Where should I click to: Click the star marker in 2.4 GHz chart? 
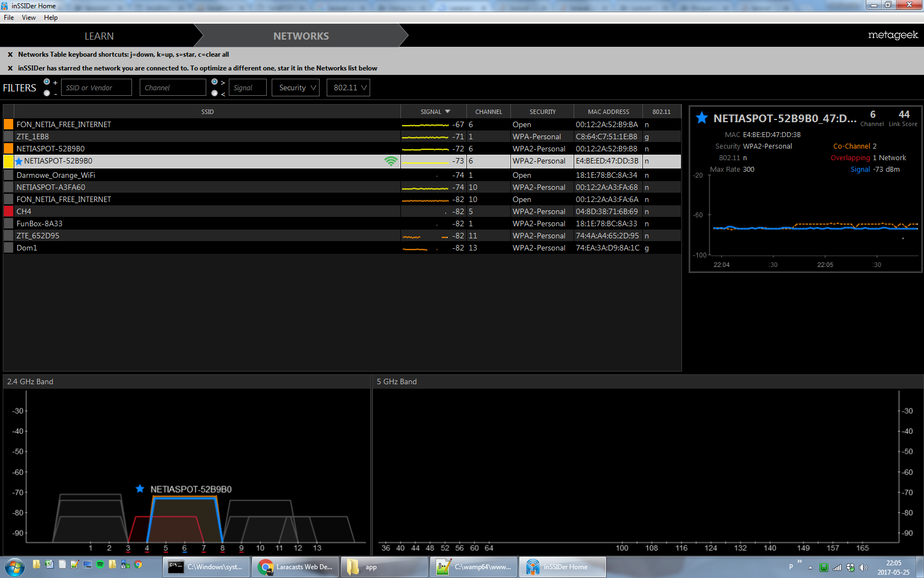click(x=140, y=489)
